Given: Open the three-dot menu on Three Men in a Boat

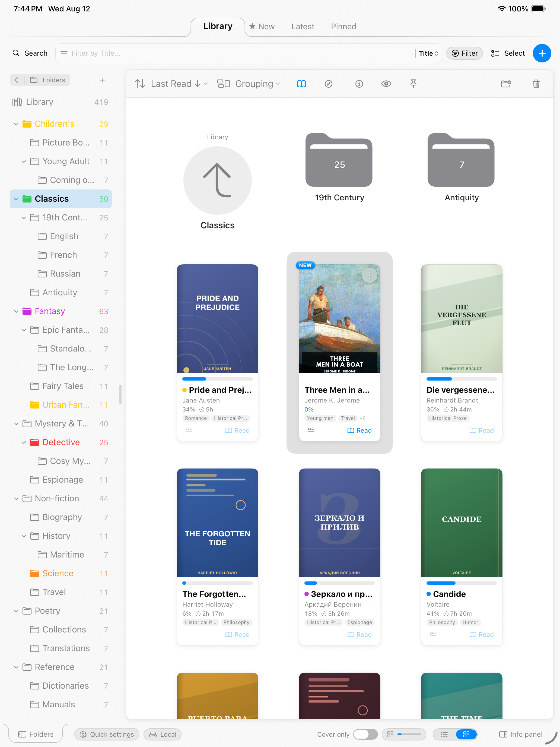Looking at the screenshot, I should [x=369, y=276].
